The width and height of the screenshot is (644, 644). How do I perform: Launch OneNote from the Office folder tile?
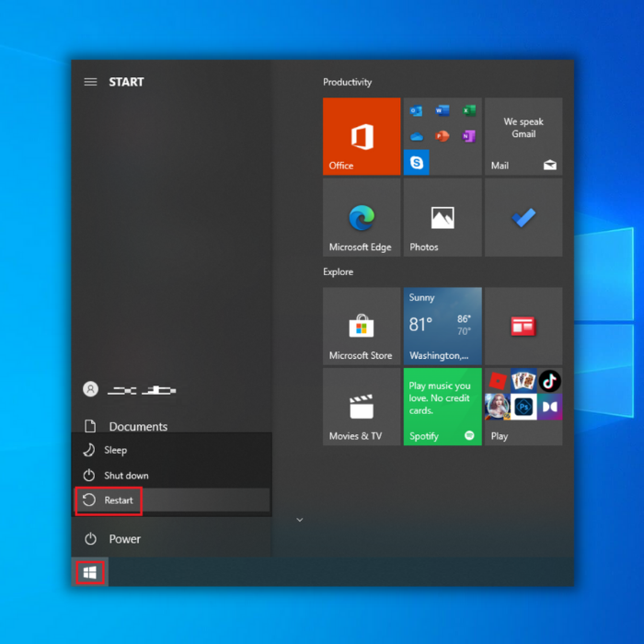click(x=468, y=136)
